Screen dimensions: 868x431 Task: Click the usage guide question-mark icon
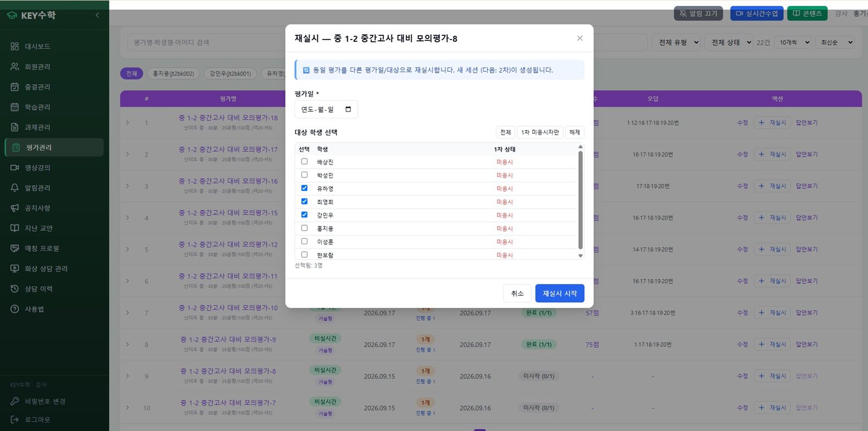tap(15, 309)
